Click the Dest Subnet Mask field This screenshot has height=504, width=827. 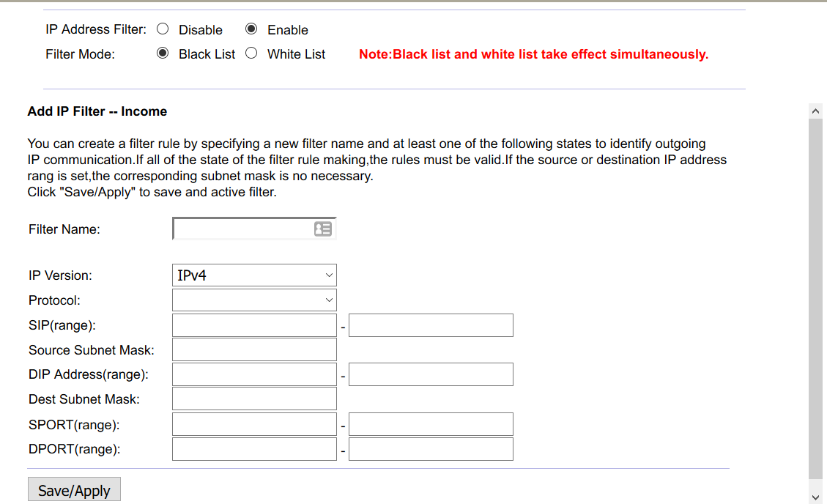(x=254, y=399)
